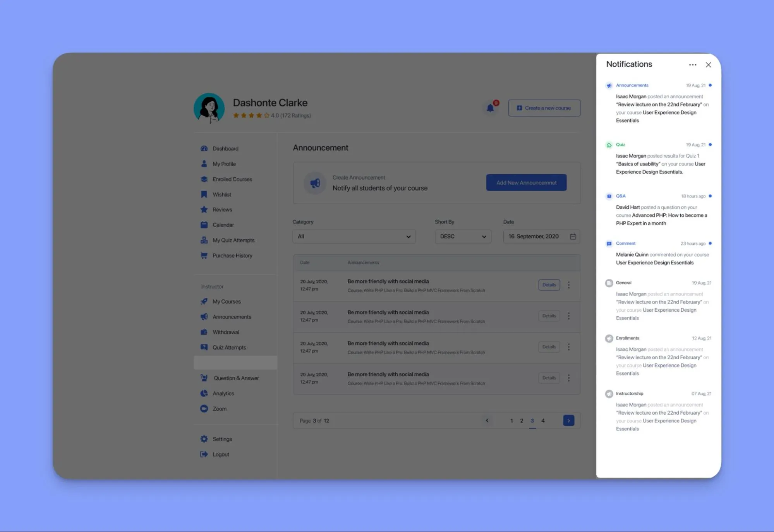The image size is (774, 532).
Task: Click Question & Answer sidebar icon
Action: tap(204, 378)
